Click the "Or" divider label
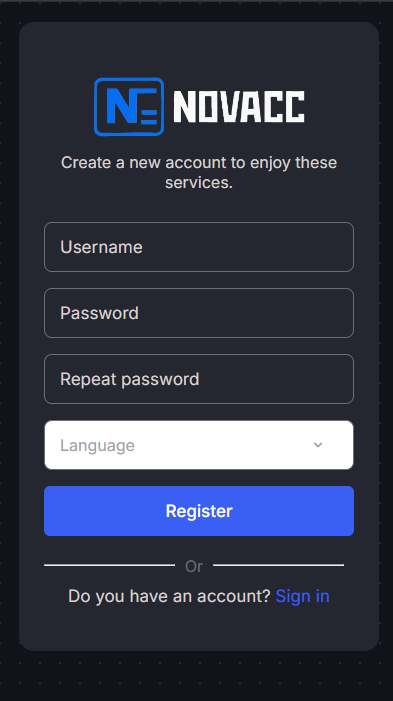This screenshot has width=393, height=701. pyautogui.click(x=194, y=566)
